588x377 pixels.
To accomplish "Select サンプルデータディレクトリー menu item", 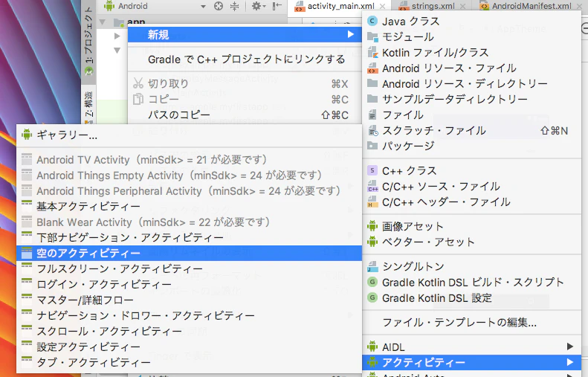I will pos(472,99).
